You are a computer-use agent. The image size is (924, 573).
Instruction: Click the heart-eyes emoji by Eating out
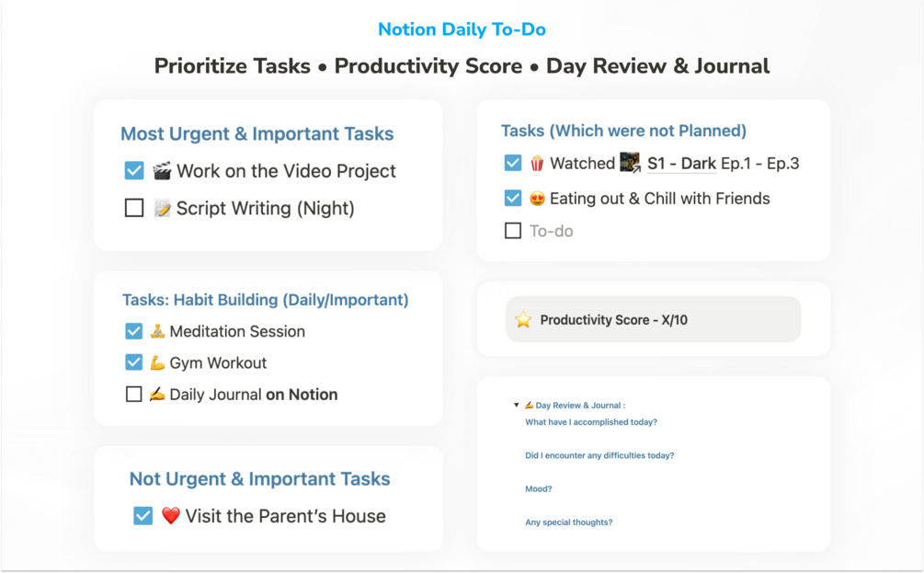[537, 199]
